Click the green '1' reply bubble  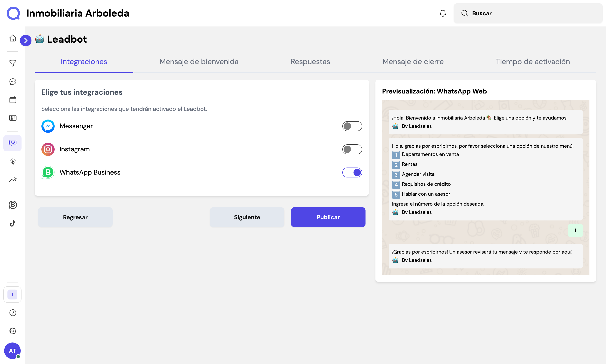(x=575, y=230)
